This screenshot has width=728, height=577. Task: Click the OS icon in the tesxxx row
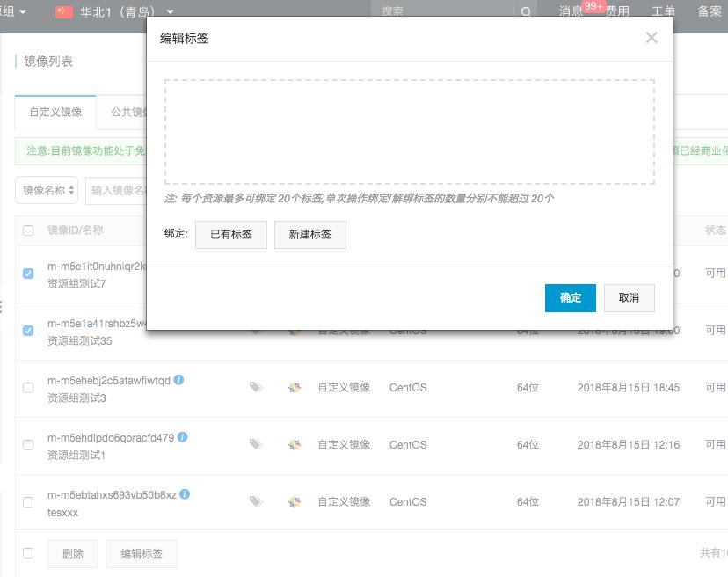coord(295,501)
